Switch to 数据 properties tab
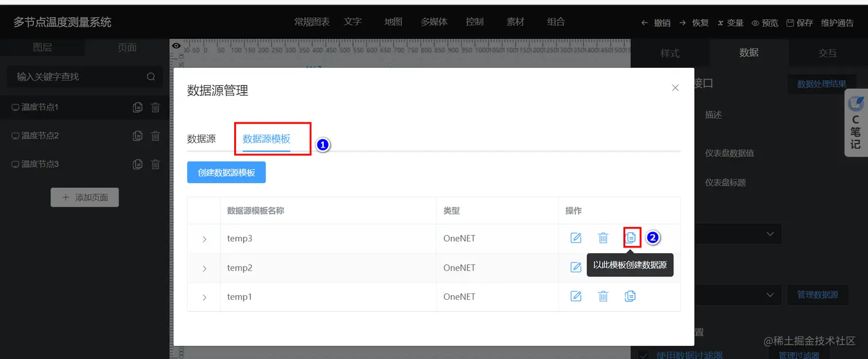Image resolution: width=868 pixels, height=359 pixels. (x=749, y=53)
